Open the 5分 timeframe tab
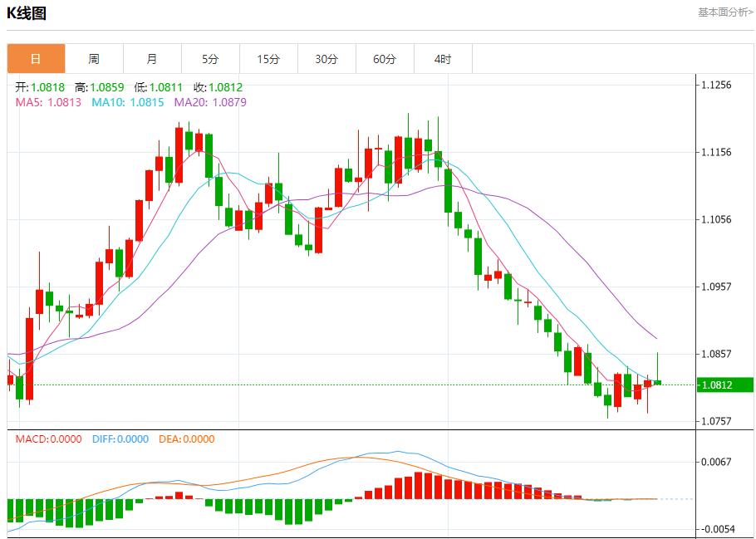This screenshot has width=756, height=539. 210,59
